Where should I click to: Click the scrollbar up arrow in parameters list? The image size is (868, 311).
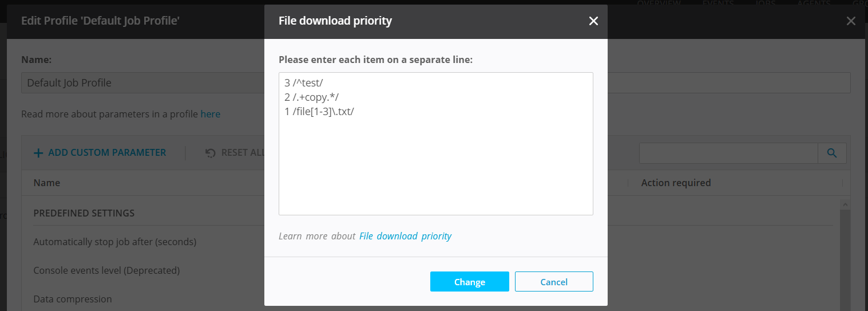844,204
